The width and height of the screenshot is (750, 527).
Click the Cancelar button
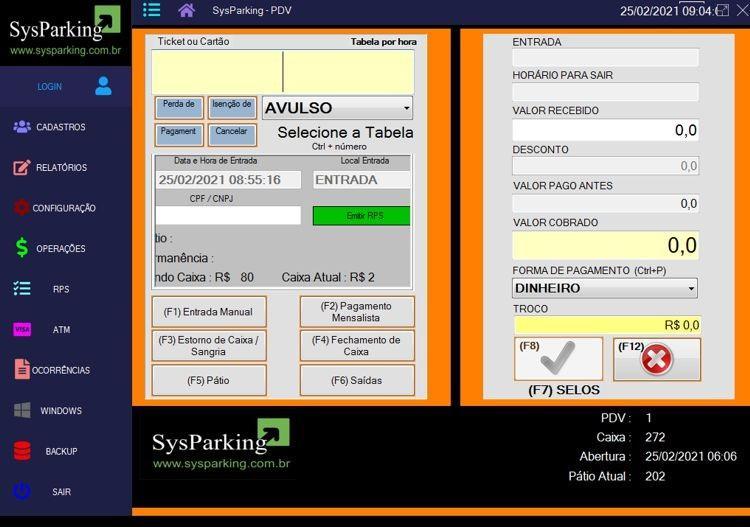[x=232, y=135]
